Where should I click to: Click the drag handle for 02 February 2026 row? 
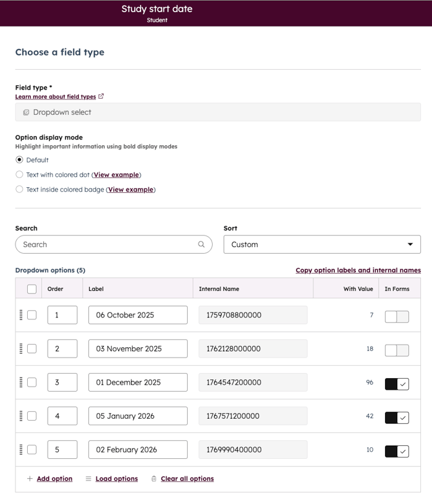21,449
